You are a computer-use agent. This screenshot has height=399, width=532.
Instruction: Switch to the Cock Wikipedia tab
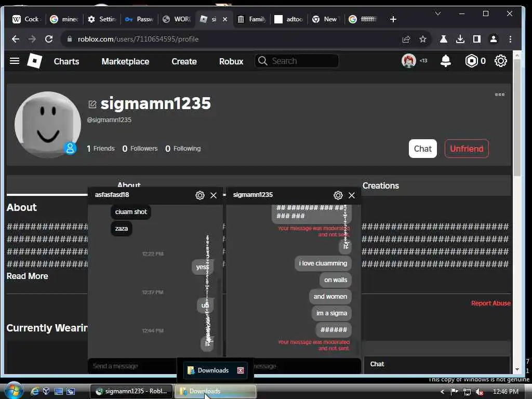point(26,19)
